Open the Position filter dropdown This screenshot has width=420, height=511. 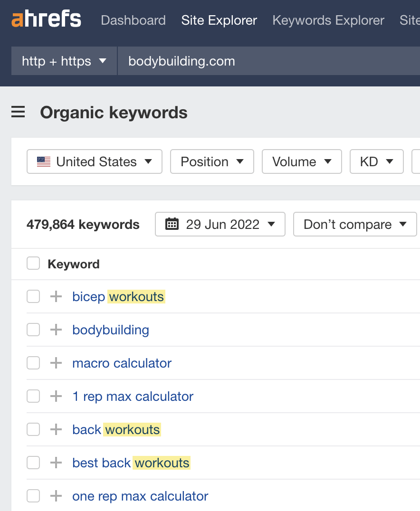tap(212, 161)
